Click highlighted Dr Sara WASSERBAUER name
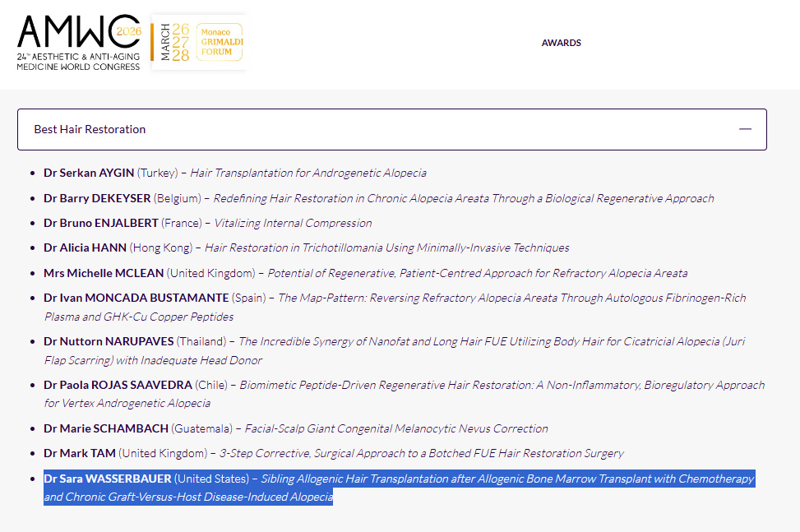This screenshot has width=800, height=532. click(107, 479)
